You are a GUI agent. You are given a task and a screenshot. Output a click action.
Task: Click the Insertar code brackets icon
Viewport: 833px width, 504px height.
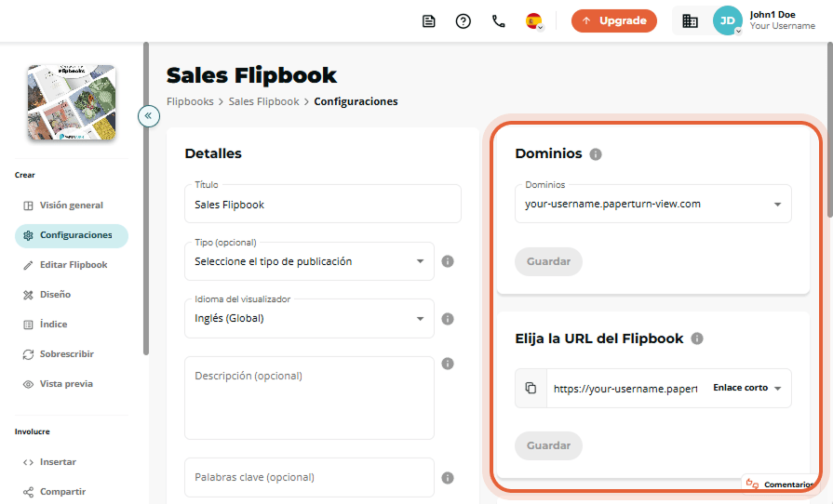[x=28, y=462]
